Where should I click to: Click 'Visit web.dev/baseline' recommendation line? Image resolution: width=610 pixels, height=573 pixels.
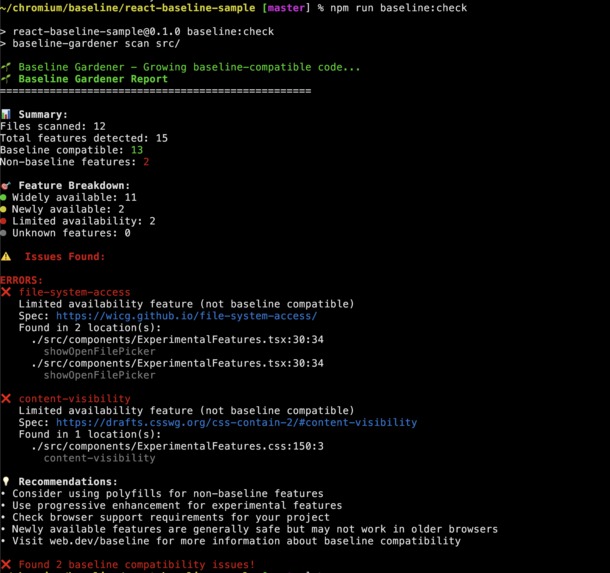coord(236,541)
